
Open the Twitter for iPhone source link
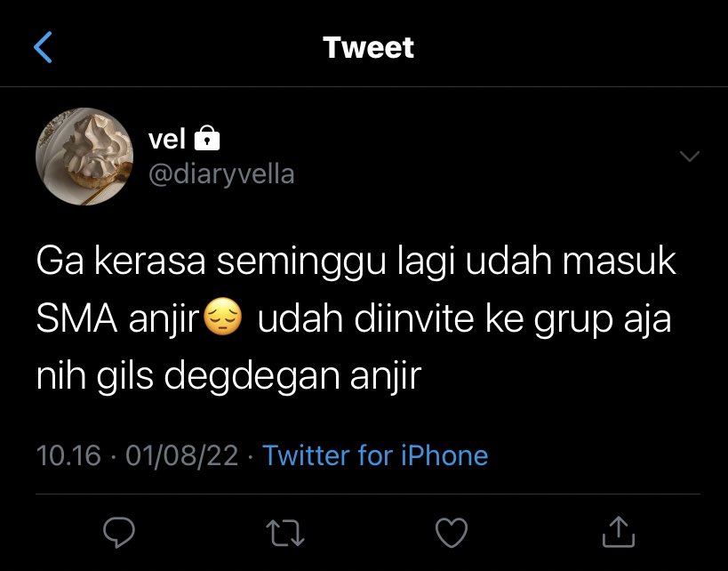[375, 454]
